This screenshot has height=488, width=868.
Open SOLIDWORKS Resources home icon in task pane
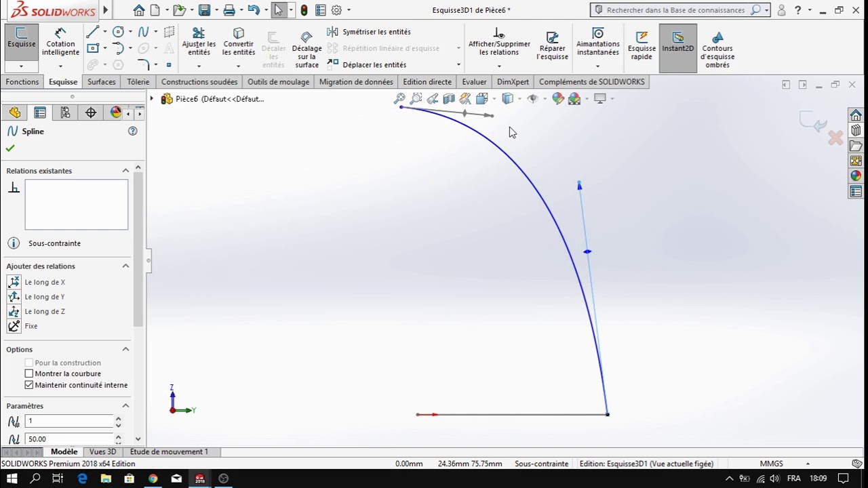[x=856, y=115]
